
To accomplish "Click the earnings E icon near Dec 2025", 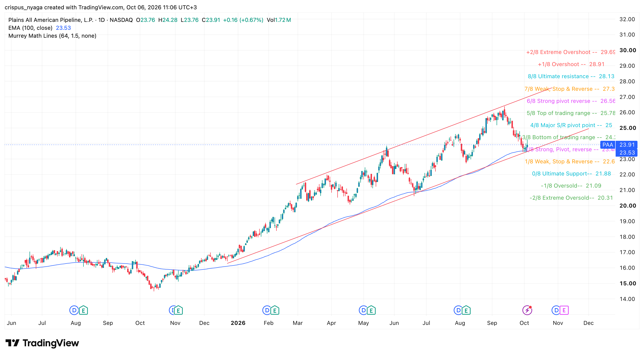I will (178, 310).
